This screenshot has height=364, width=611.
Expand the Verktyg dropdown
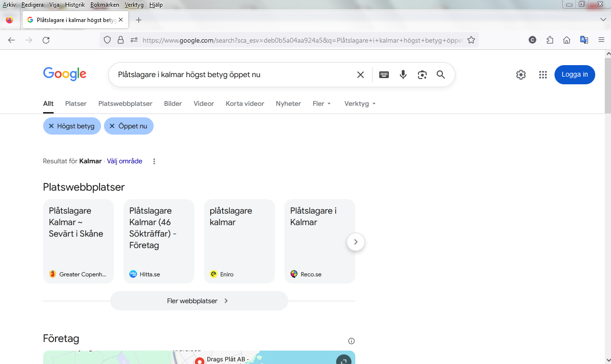360,103
